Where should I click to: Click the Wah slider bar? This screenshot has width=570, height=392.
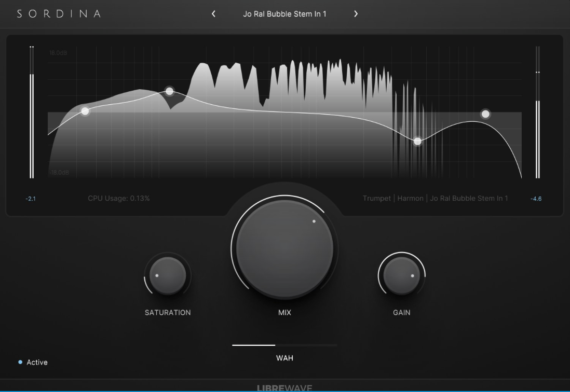click(x=284, y=345)
